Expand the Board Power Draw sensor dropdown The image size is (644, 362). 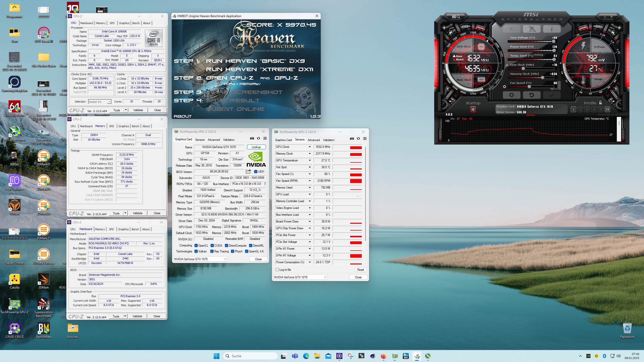[310, 221]
